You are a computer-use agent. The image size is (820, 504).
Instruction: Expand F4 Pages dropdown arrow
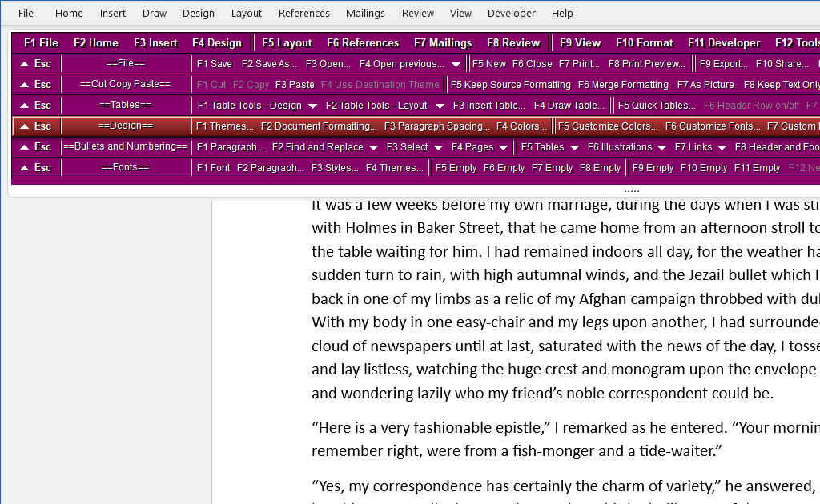pyautogui.click(x=503, y=148)
